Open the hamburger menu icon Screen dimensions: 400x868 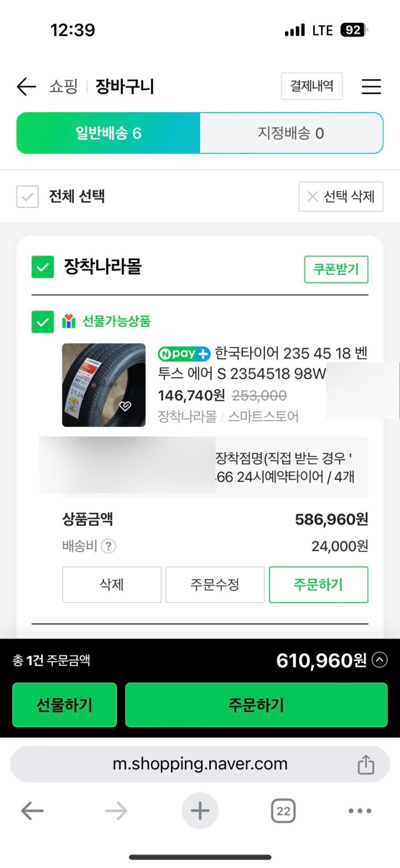pyautogui.click(x=371, y=86)
